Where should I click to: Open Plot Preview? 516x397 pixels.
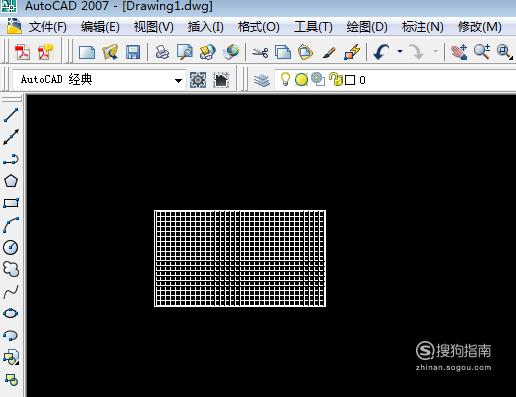tap(185, 52)
